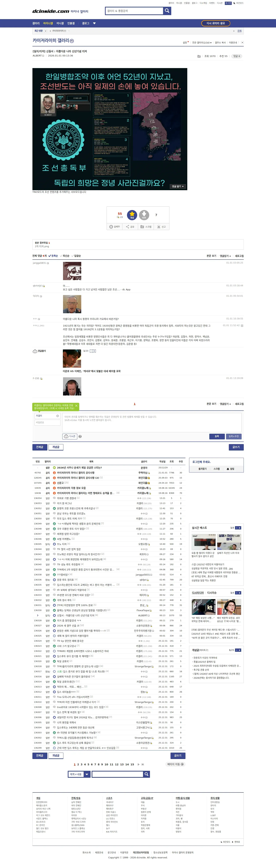Expand the gallery options arrow box
276x868 pixels.
pos(242,42)
